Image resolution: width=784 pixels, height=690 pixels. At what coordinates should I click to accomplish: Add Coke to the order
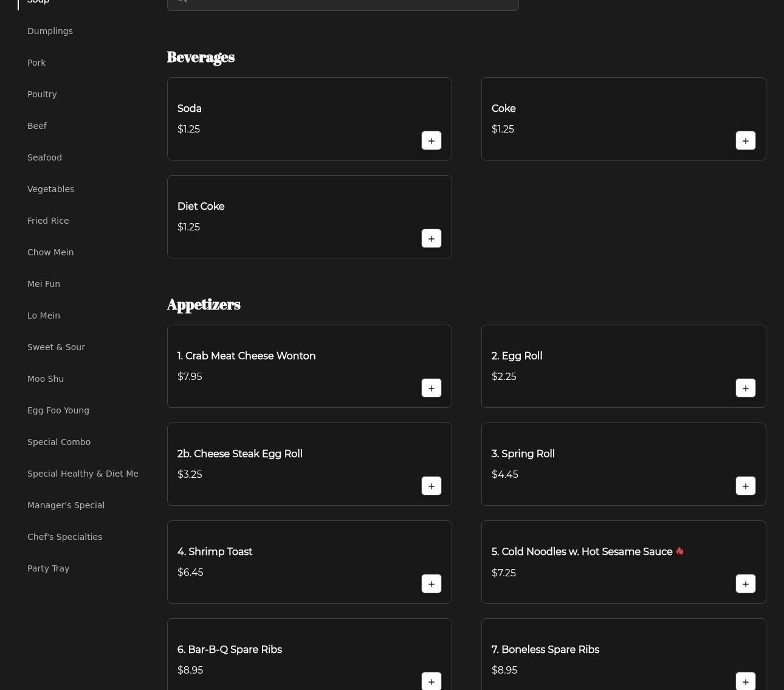click(745, 140)
